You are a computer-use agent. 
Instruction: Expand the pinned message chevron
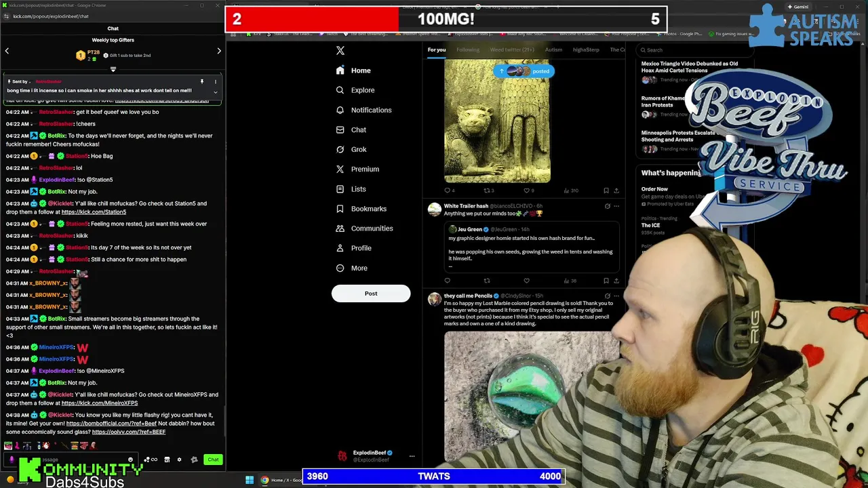tap(216, 91)
